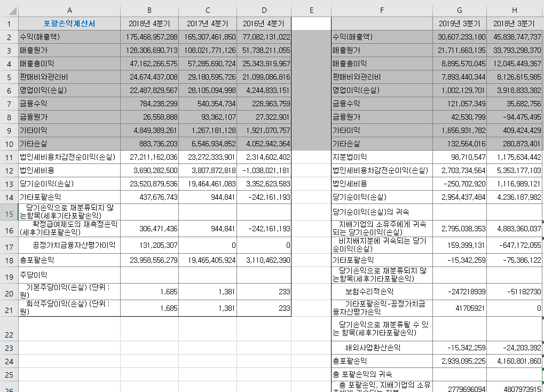Image resolution: width=544 pixels, height=392 pixels.
Task: Select column H header
Action: (515, 11)
